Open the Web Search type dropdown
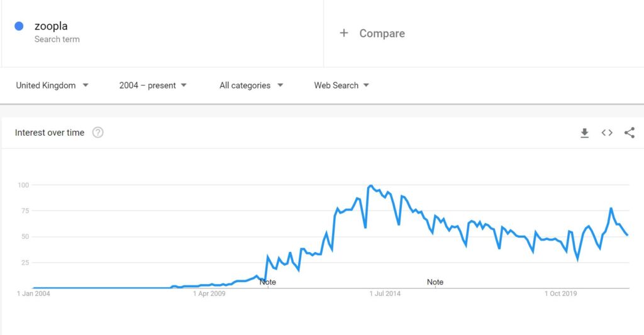This screenshot has height=335, width=644. pos(341,85)
